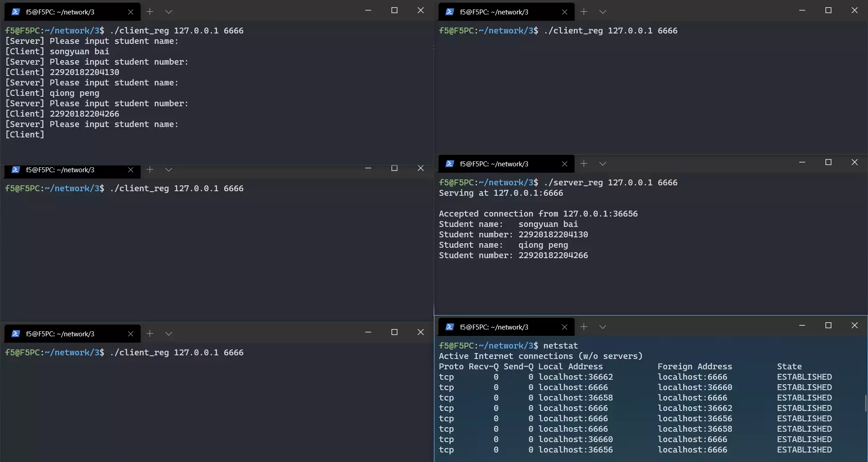Maximize the server_reg terminal window
Image resolution: width=868 pixels, height=462 pixels.
click(828, 162)
